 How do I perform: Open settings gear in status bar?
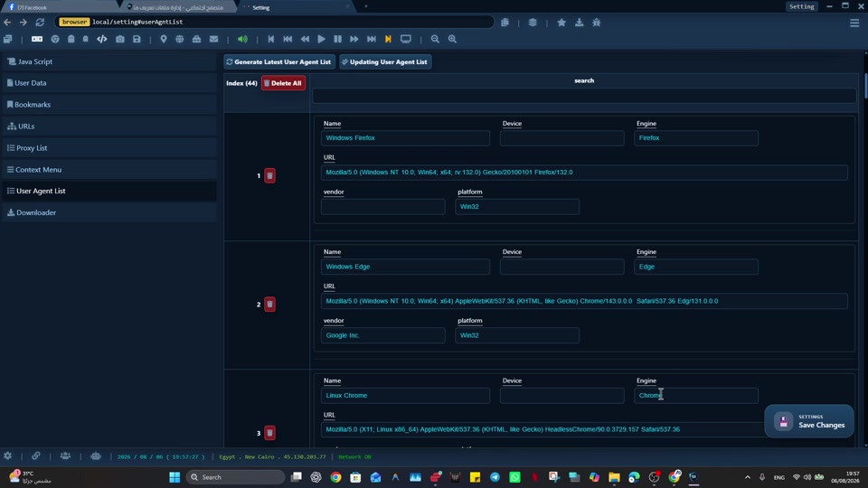coord(8,455)
